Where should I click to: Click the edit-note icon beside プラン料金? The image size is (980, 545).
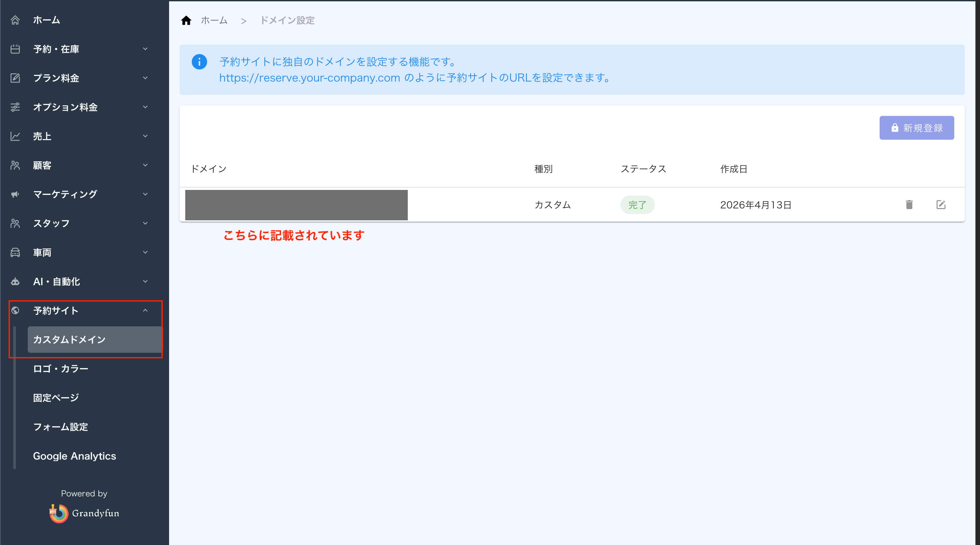[15, 78]
